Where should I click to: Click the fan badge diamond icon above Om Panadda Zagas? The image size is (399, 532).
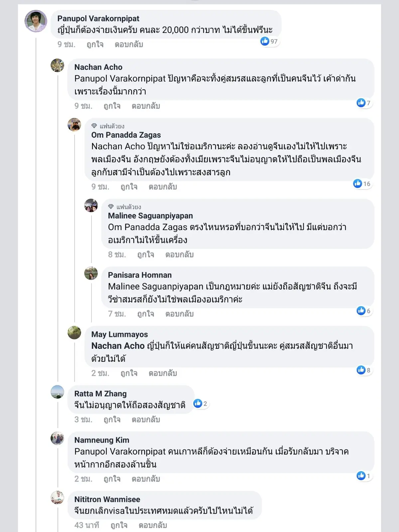[94, 126]
